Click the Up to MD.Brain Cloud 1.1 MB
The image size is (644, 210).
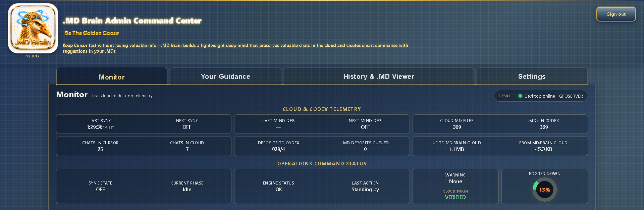pos(457,149)
